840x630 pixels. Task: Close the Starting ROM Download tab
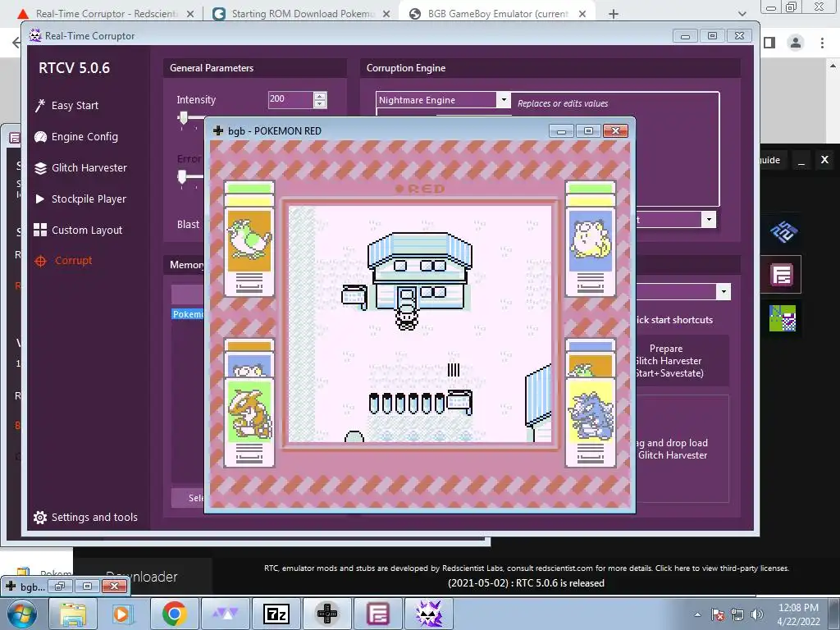pos(386,14)
